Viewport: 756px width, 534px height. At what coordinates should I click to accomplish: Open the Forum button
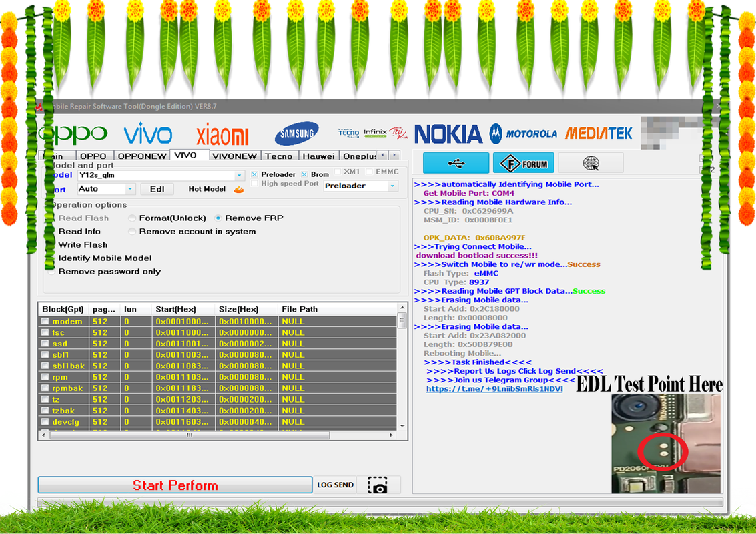pyautogui.click(x=524, y=163)
